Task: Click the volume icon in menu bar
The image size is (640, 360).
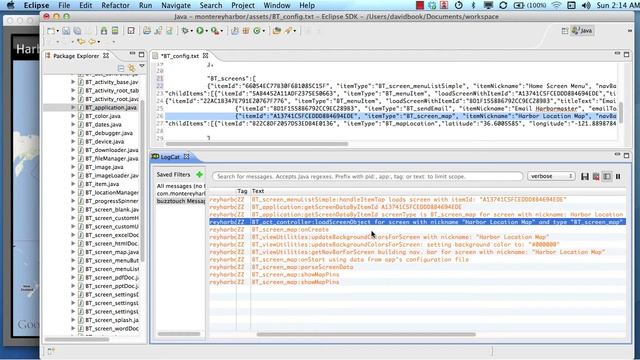Action: pyautogui.click(x=586, y=5)
